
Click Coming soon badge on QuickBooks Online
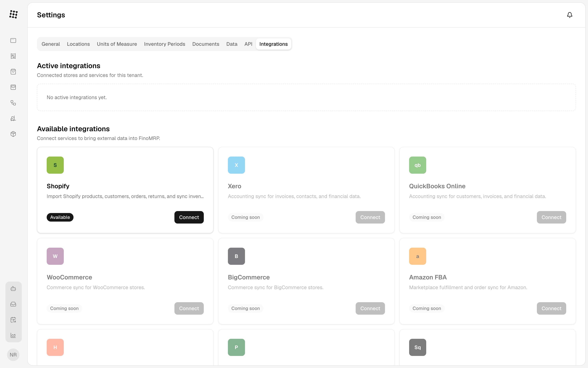click(427, 217)
